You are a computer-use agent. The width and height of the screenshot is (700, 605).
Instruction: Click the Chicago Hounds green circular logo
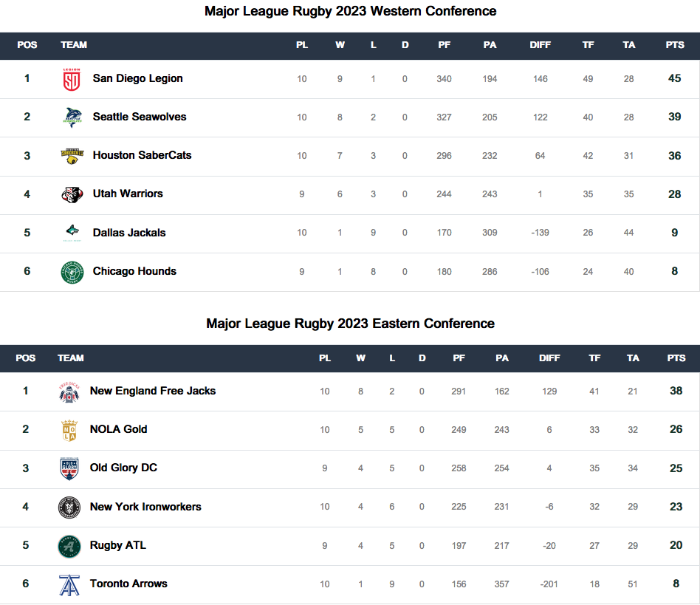click(72, 272)
